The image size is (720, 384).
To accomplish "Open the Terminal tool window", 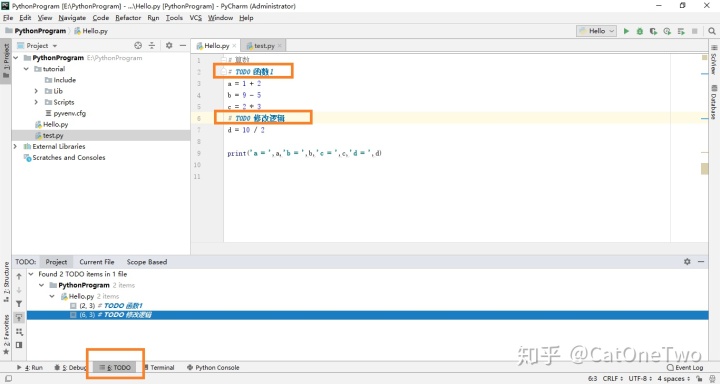I will pos(159,367).
